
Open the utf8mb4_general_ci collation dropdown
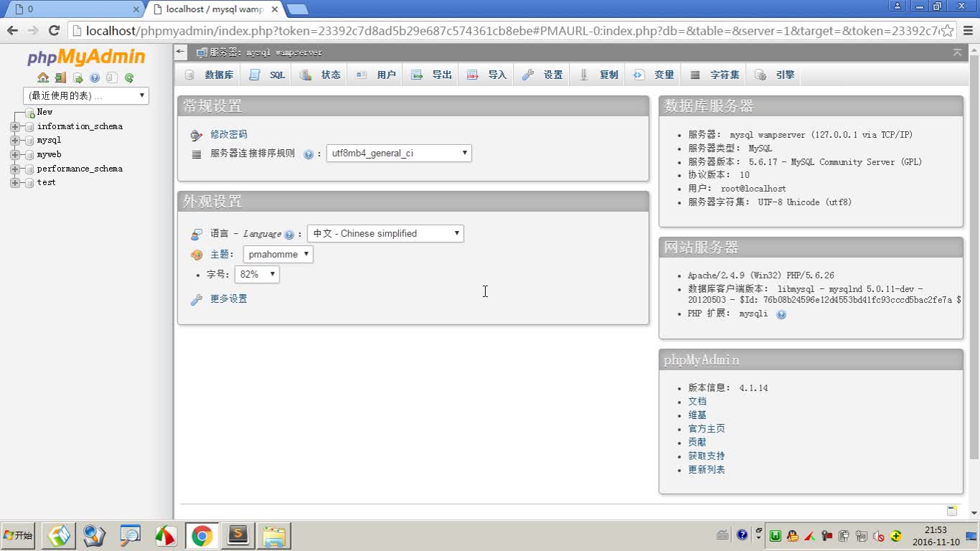[399, 153]
